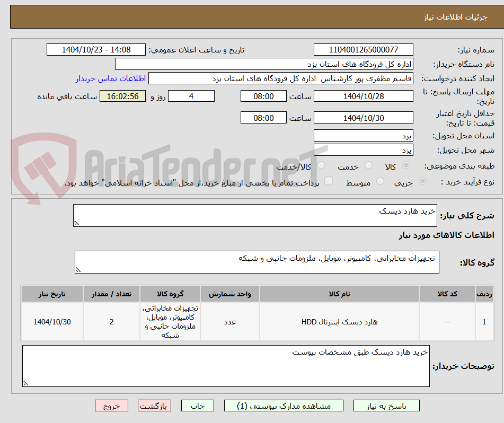Click the چاپ print button
This screenshot has width=504, height=423.
click(x=197, y=406)
